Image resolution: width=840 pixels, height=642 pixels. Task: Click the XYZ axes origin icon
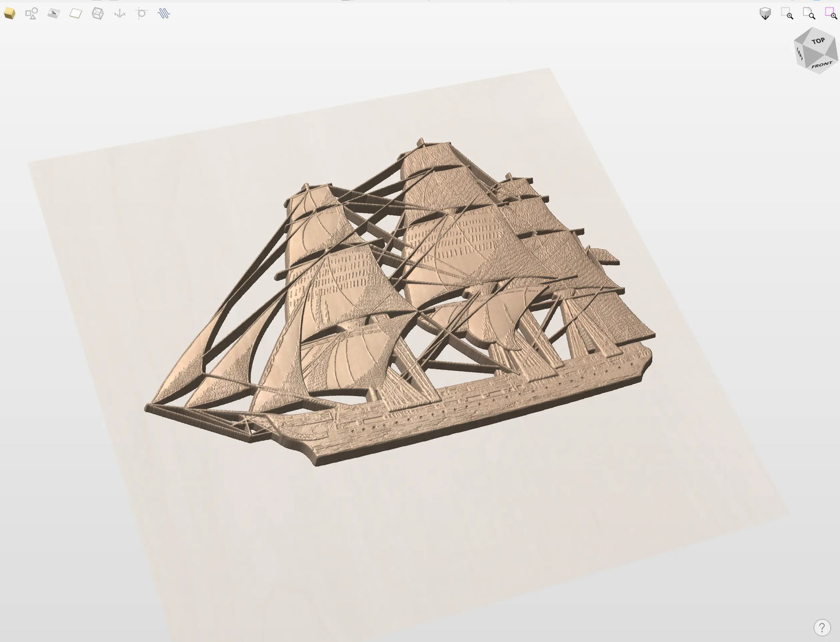pos(120,13)
